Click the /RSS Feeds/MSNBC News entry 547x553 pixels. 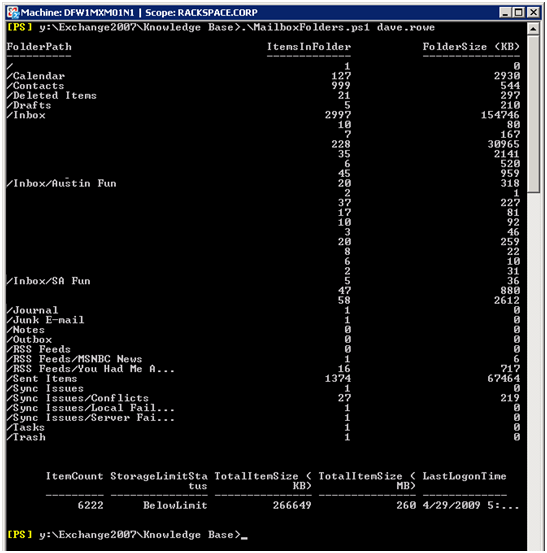(74, 359)
